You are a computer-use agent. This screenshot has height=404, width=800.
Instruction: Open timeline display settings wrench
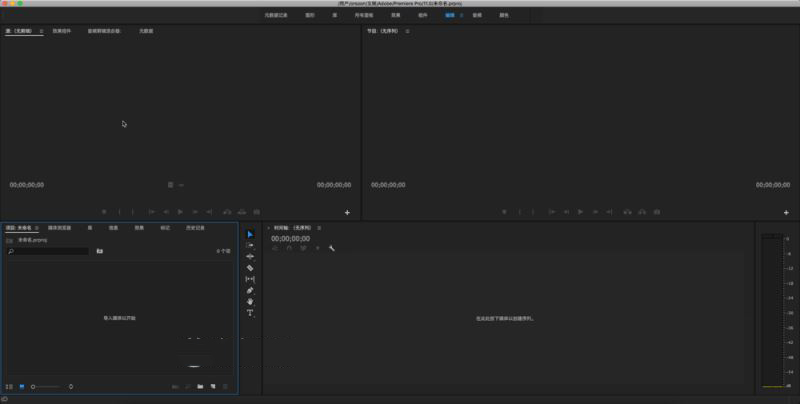(x=331, y=248)
